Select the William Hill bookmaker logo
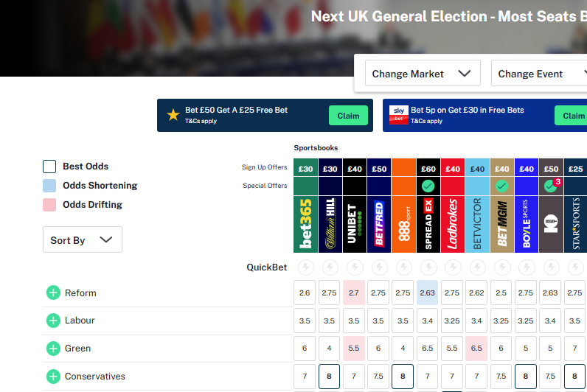This screenshot has height=392, width=587. 330,224
